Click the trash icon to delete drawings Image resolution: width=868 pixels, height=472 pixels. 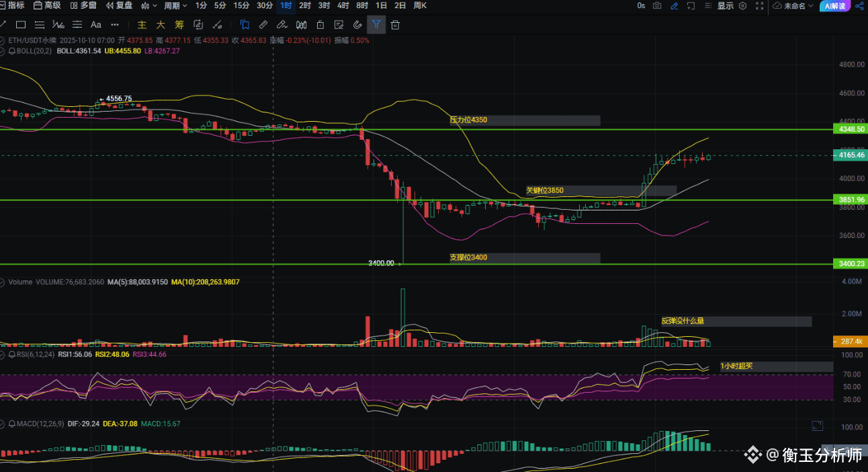[x=395, y=25]
